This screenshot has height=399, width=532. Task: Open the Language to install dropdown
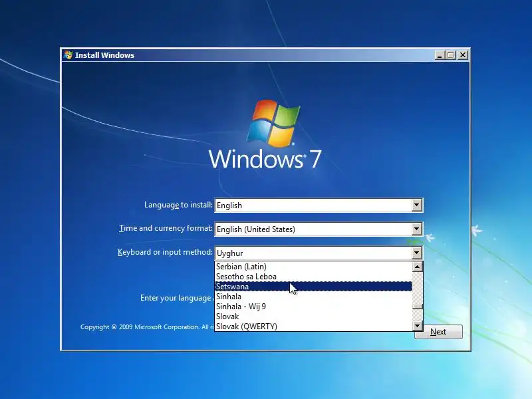point(417,205)
